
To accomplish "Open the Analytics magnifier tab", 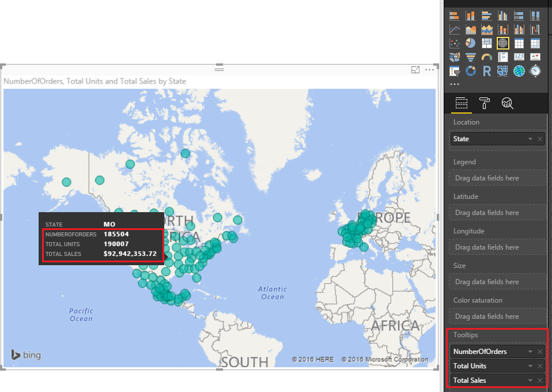I will tap(507, 103).
